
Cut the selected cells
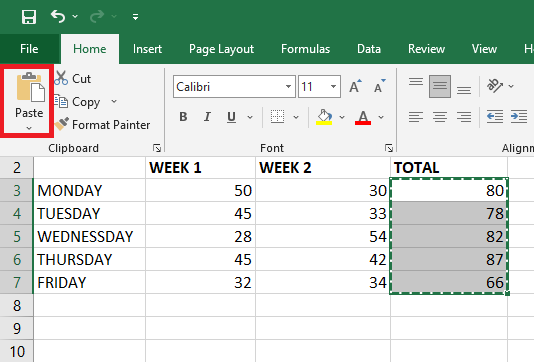pos(73,79)
